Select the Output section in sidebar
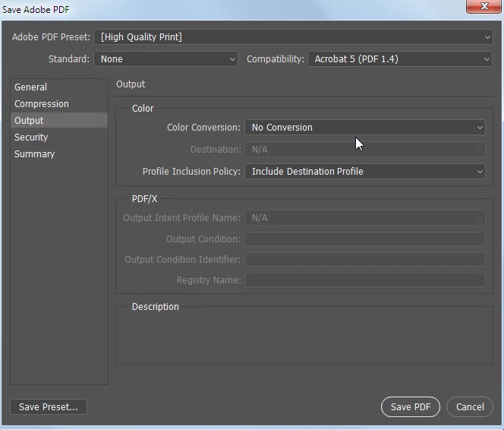This screenshot has width=504, height=430. [x=59, y=120]
